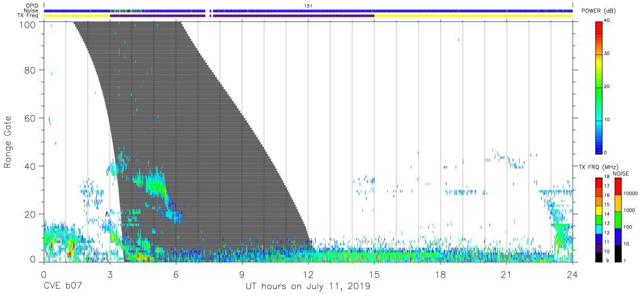Click x-axis tick label '9'
This screenshot has width=644, height=297.
(x=242, y=274)
